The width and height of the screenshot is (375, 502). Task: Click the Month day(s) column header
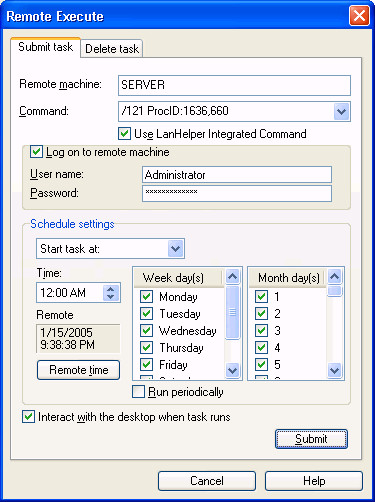point(288,278)
